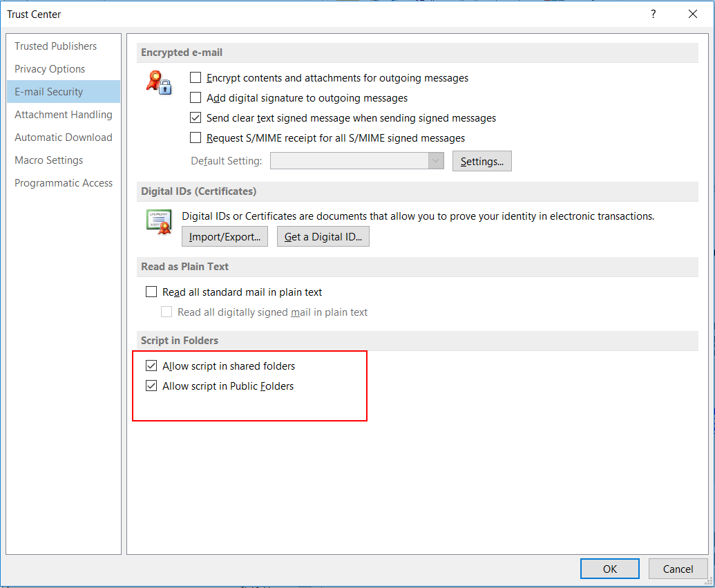
Task: Open the Default Setting dropdown
Action: (435, 161)
